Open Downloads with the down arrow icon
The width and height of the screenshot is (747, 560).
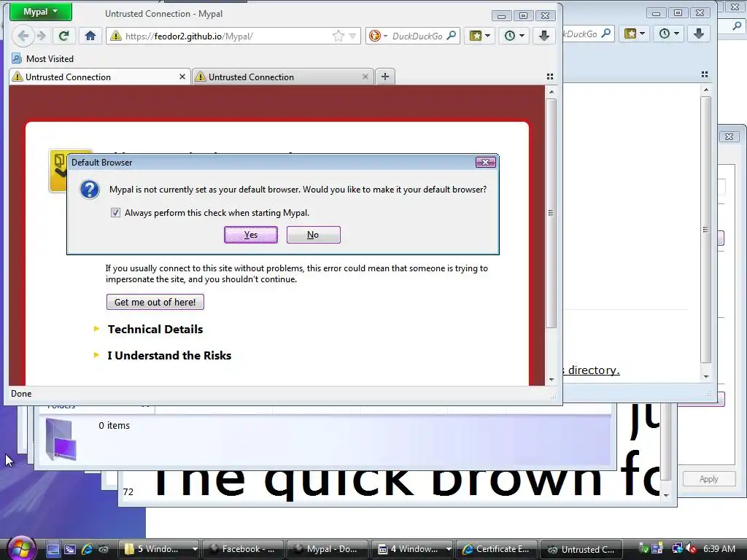click(x=543, y=36)
